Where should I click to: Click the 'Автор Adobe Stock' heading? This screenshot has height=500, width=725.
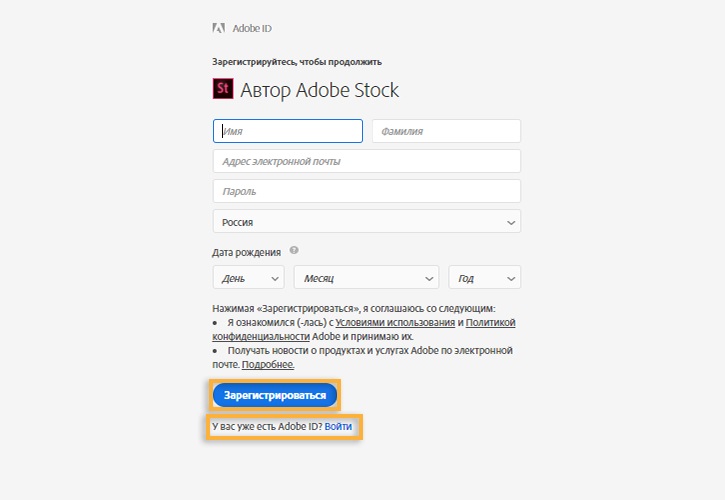[319, 90]
